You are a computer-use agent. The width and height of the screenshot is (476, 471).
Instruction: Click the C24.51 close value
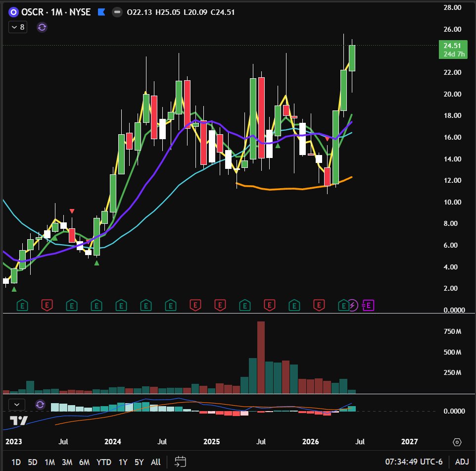pyautogui.click(x=223, y=12)
